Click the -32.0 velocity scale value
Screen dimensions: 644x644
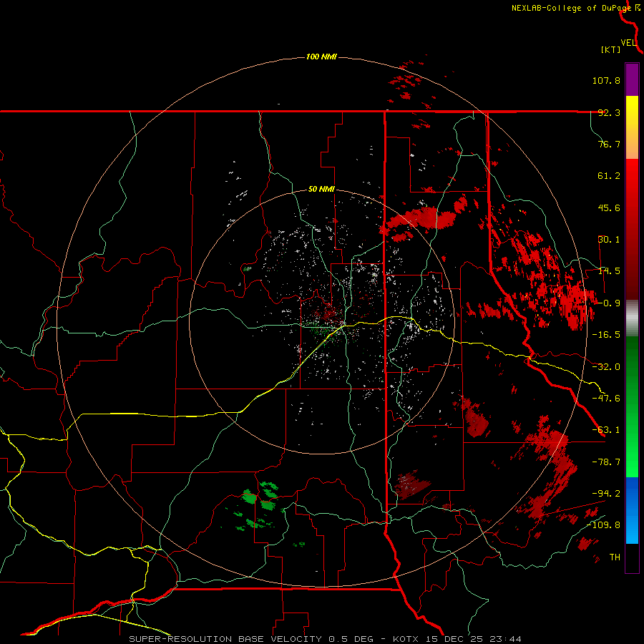[606, 367]
